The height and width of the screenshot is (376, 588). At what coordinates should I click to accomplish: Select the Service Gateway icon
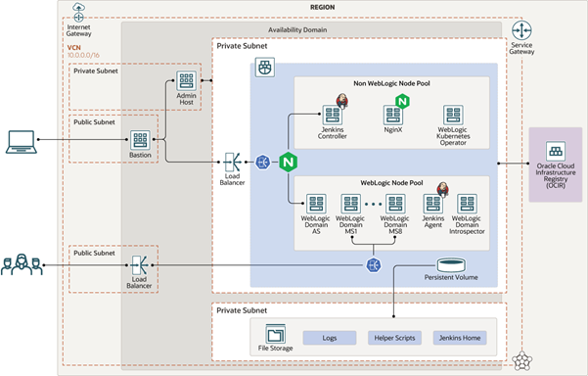[521, 30]
